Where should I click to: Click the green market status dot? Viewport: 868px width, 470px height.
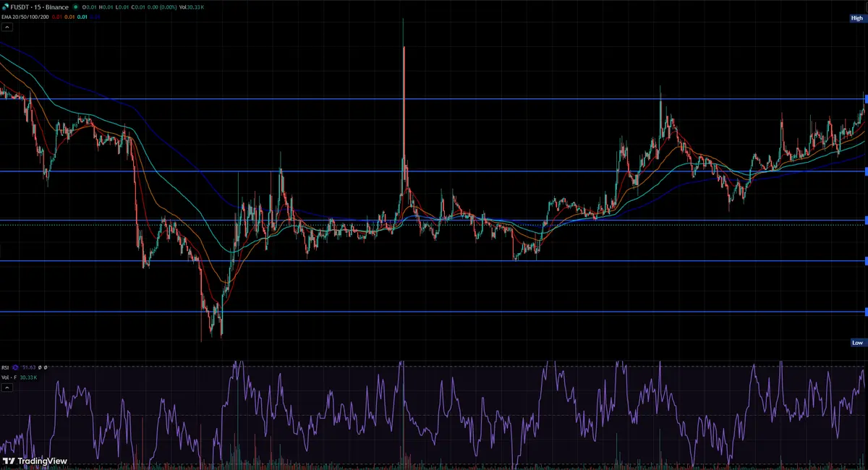pyautogui.click(x=76, y=7)
